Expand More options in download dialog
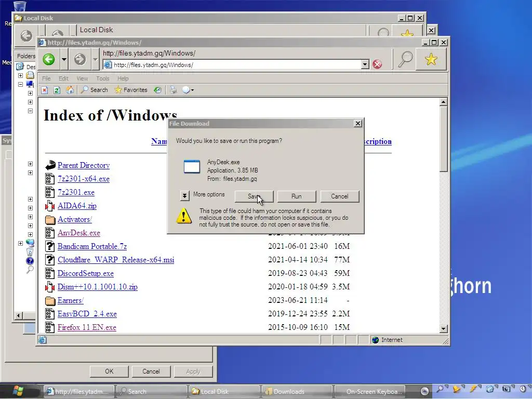The width and height of the screenshot is (532, 399). pyautogui.click(x=184, y=195)
